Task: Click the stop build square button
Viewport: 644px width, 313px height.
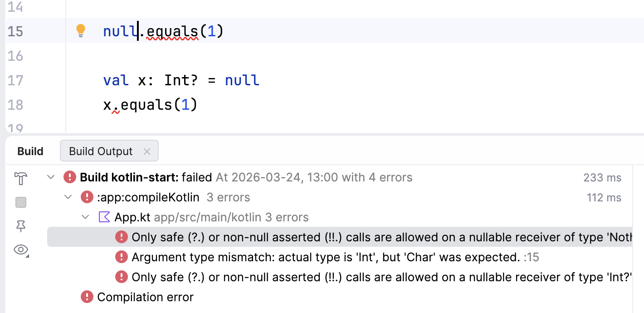Action: point(21,202)
